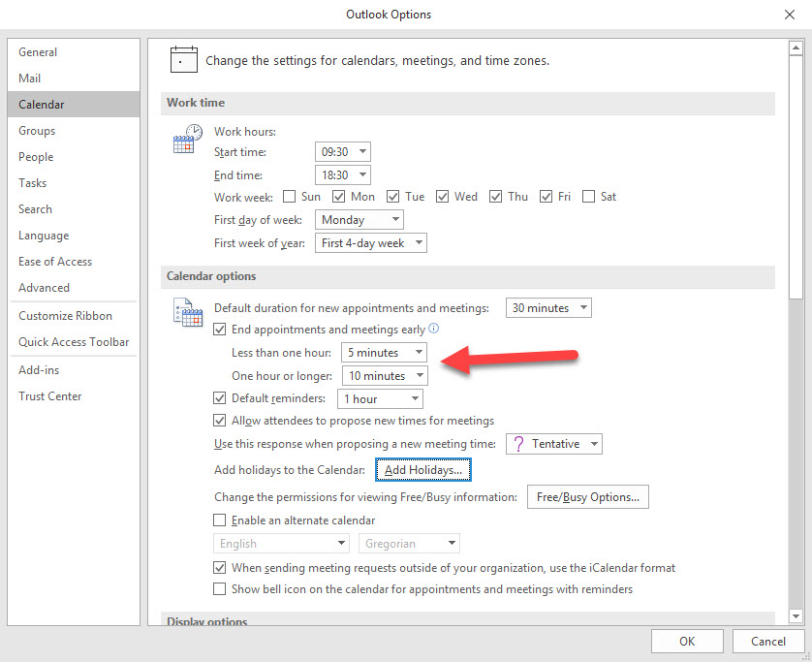Open the English language dropdown

pos(281,544)
